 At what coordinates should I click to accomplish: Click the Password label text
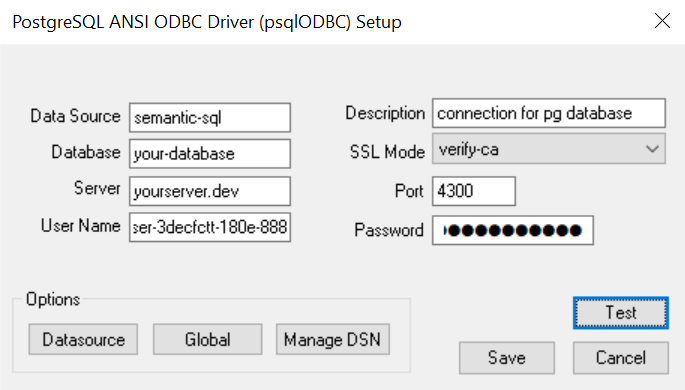[389, 230]
